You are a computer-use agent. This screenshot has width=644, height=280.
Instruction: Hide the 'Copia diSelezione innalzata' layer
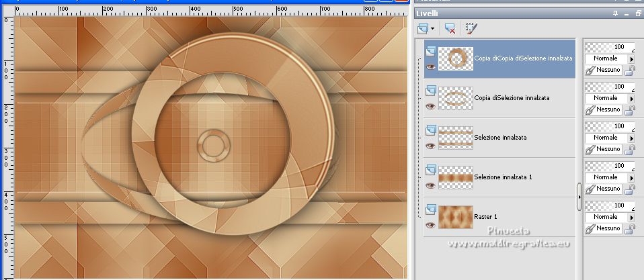tap(430, 107)
